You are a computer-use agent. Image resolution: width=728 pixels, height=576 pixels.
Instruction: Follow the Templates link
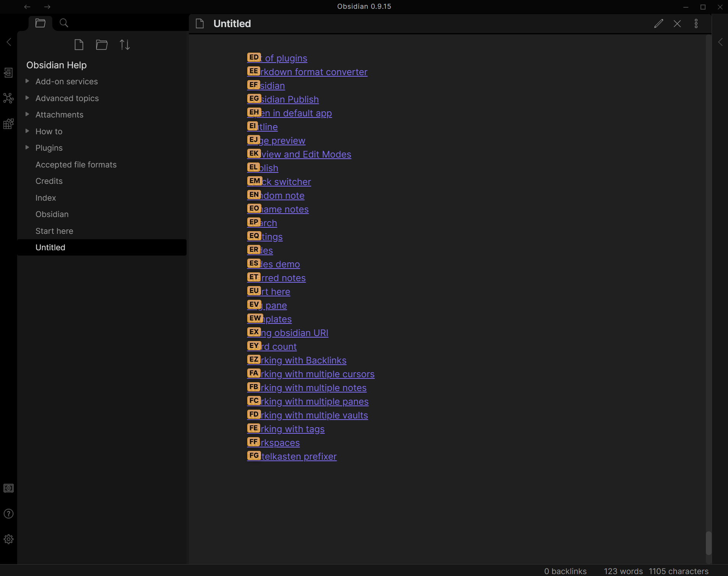(x=269, y=319)
